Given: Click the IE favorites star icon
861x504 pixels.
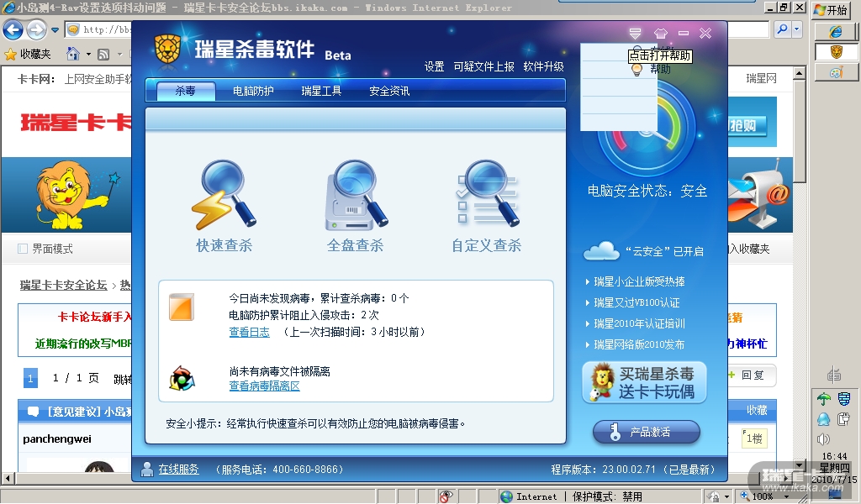Looking at the screenshot, I should [10, 55].
